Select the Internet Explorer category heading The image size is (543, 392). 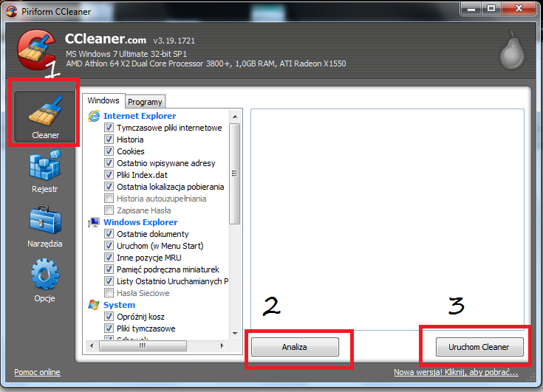140,116
